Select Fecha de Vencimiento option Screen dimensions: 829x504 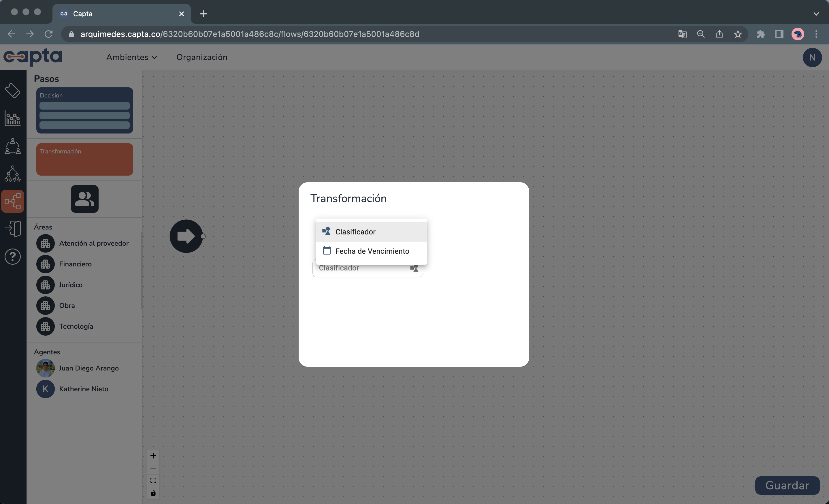click(x=372, y=251)
